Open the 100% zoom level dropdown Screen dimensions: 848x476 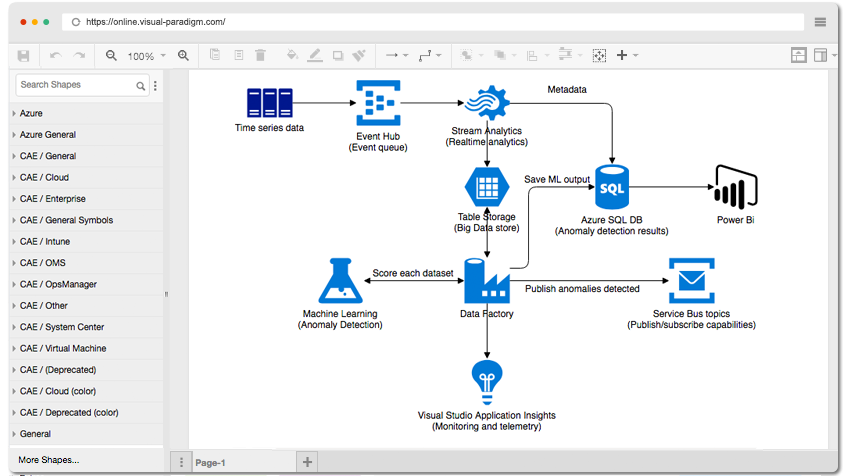(x=146, y=56)
